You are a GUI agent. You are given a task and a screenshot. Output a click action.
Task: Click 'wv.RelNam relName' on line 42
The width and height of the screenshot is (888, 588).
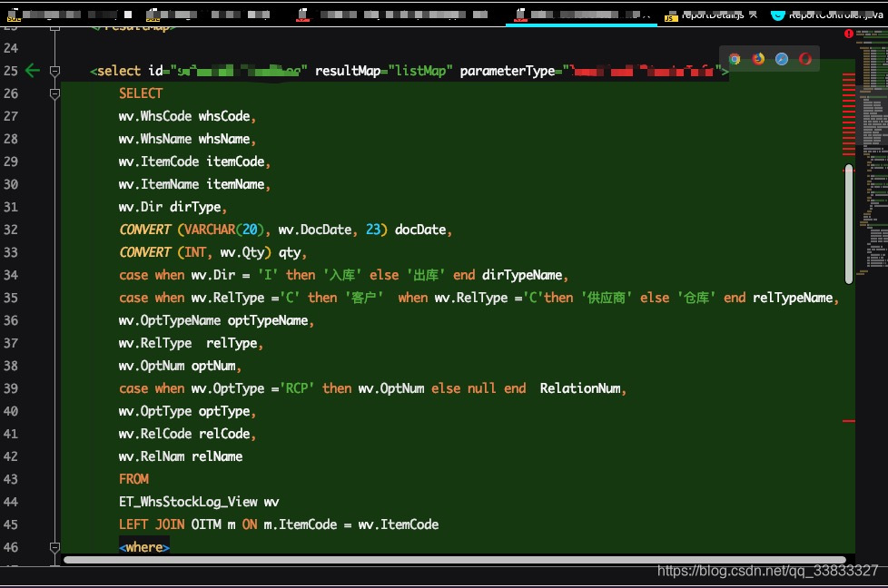pyautogui.click(x=181, y=456)
